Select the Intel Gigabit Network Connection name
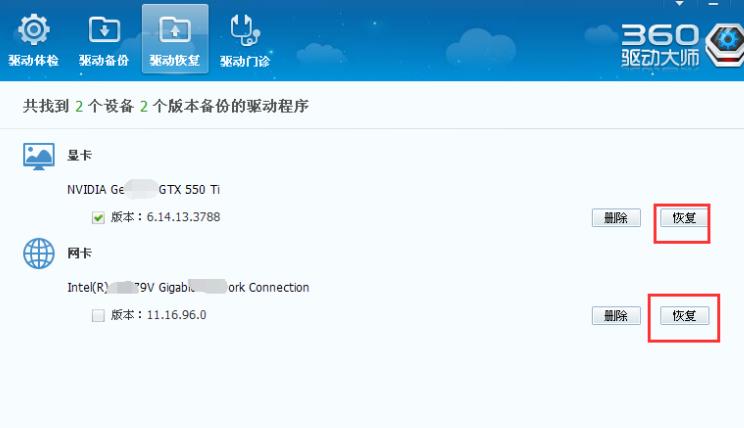 (x=188, y=287)
